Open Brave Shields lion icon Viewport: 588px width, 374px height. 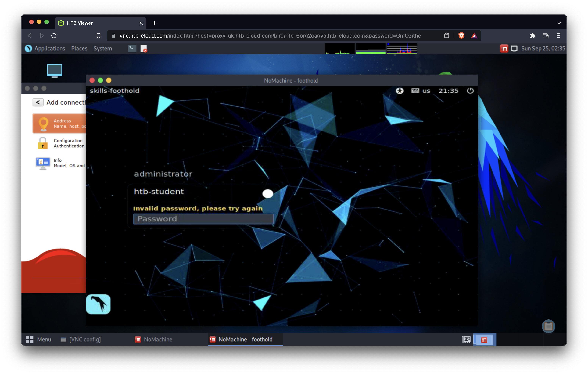(461, 36)
